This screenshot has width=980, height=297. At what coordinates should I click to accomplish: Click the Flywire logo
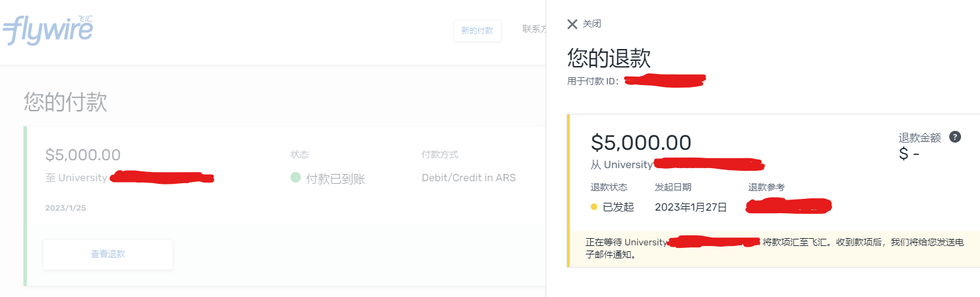tap(48, 30)
